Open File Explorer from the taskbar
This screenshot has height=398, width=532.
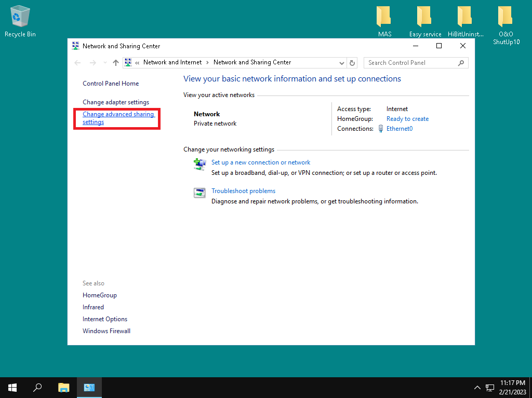click(x=63, y=387)
